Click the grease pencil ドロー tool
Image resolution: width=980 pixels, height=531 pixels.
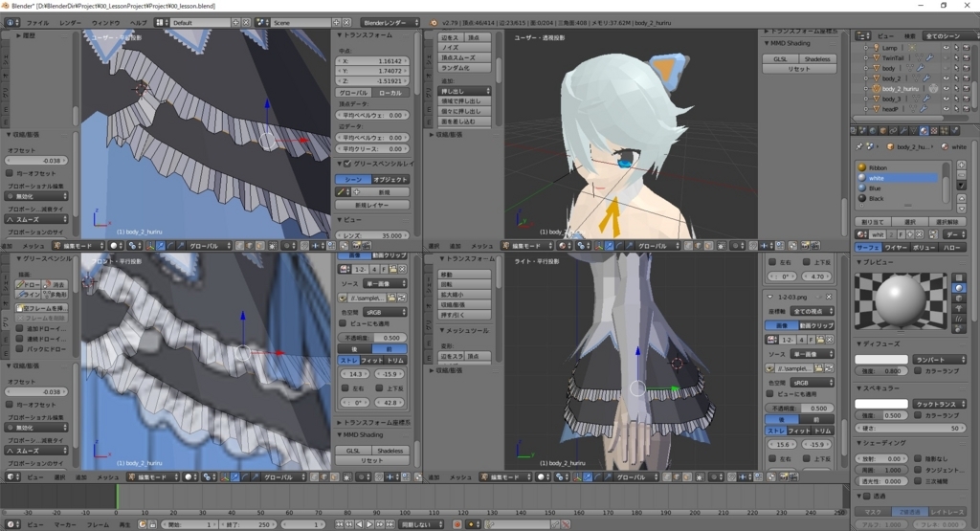pyautogui.click(x=28, y=284)
